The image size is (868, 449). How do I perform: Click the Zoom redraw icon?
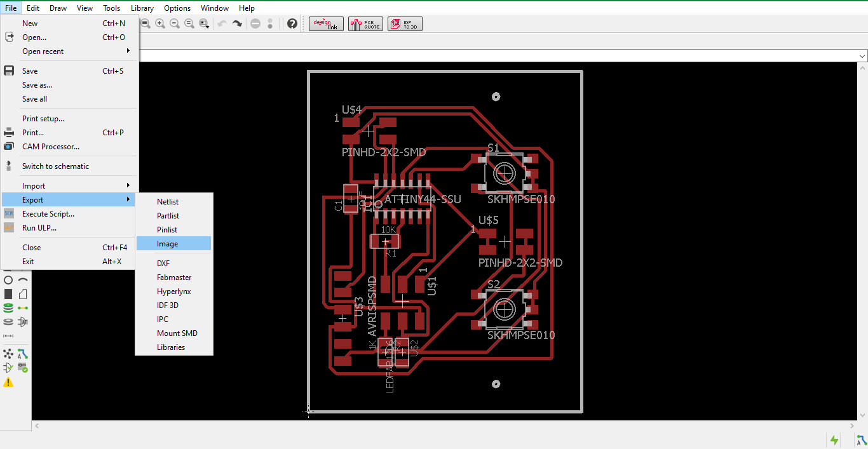click(189, 23)
